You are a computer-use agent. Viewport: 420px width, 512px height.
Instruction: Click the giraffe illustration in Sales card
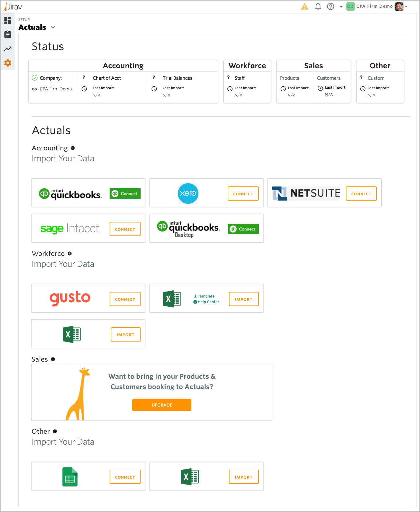tap(77, 394)
